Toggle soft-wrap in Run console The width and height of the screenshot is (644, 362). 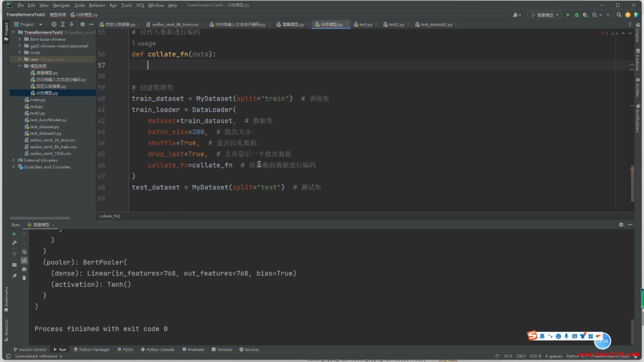[x=24, y=252]
